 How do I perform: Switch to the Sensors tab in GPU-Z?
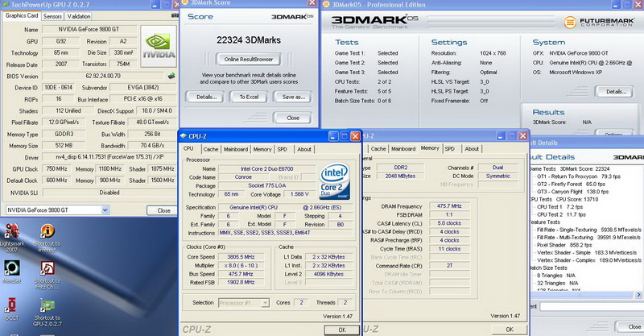coord(52,16)
